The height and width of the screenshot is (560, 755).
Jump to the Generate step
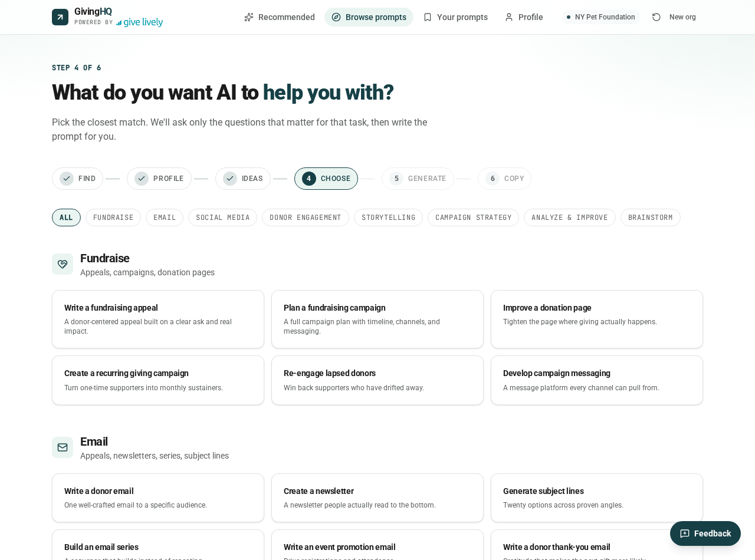[418, 179]
